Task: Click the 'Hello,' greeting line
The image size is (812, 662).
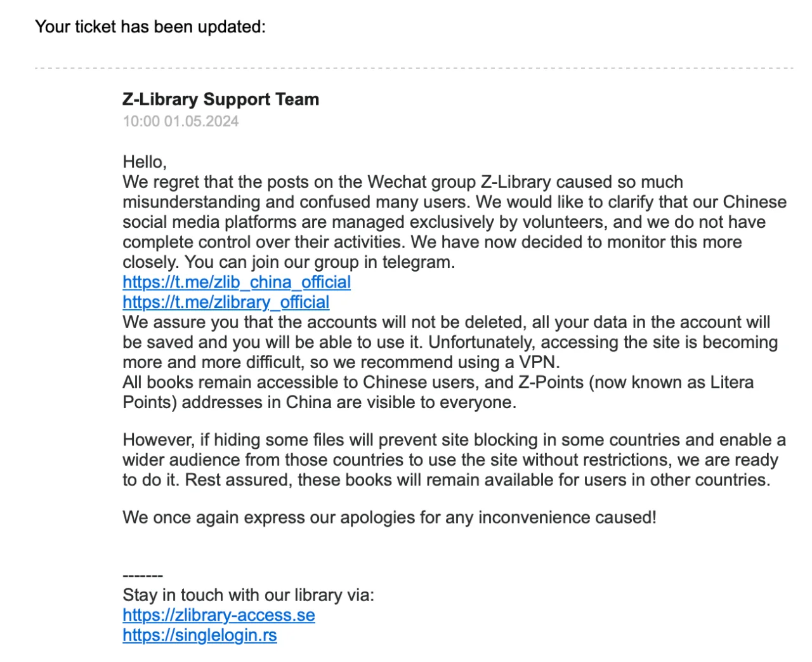Action: click(x=145, y=162)
